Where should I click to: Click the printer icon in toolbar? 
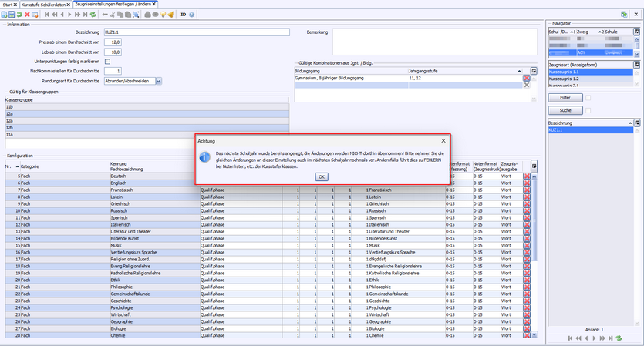pos(148,15)
